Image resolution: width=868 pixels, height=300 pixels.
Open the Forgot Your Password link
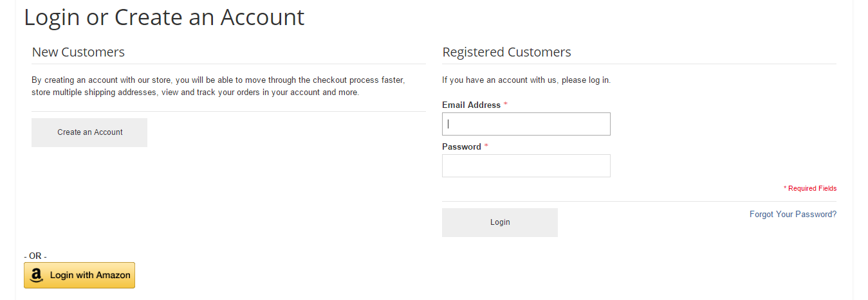(793, 215)
